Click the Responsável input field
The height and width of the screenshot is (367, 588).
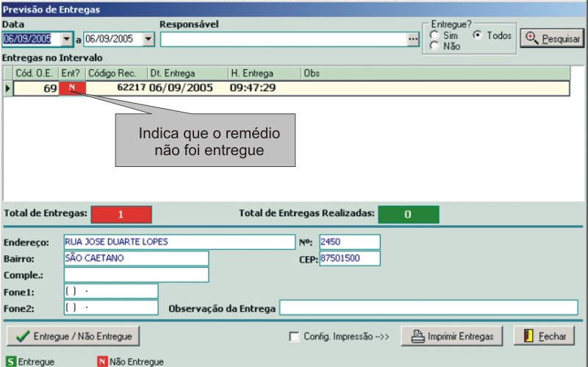(x=284, y=40)
